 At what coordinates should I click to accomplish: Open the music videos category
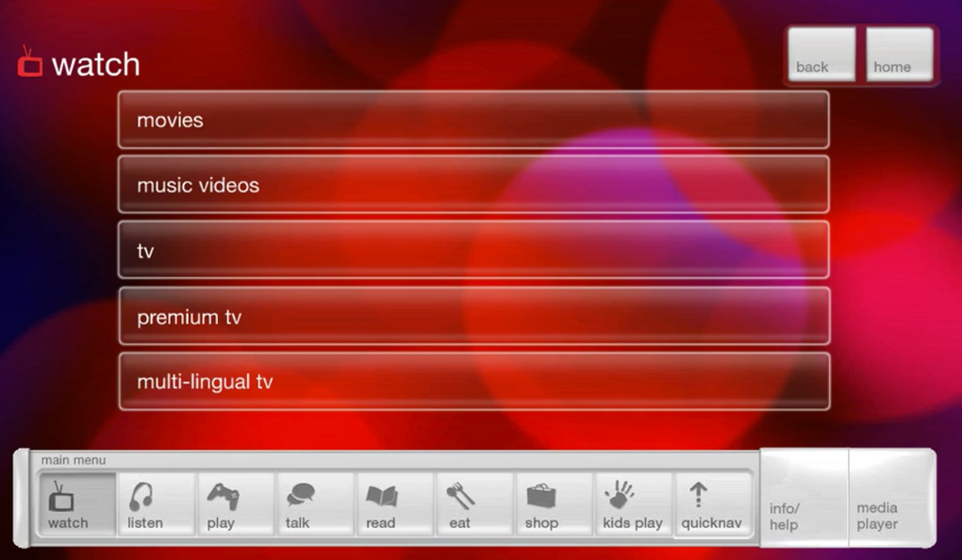coord(472,185)
